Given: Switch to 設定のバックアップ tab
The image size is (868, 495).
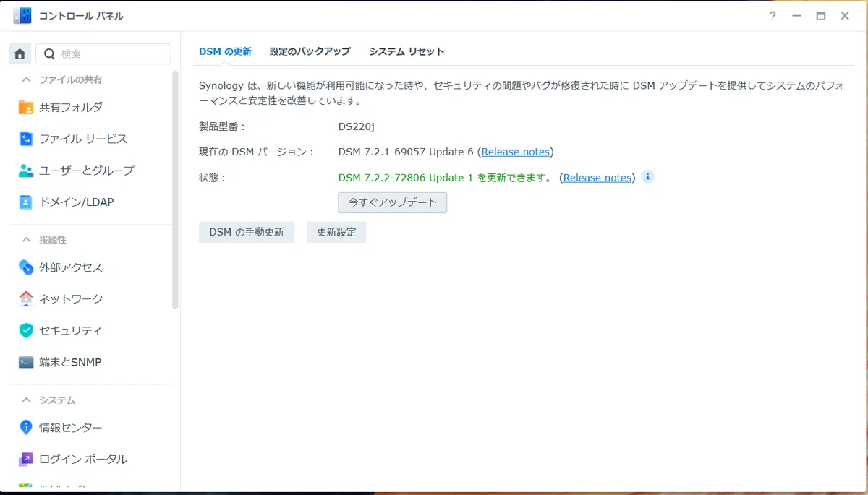Looking at the screenshot, I should [x=310, y=51].
